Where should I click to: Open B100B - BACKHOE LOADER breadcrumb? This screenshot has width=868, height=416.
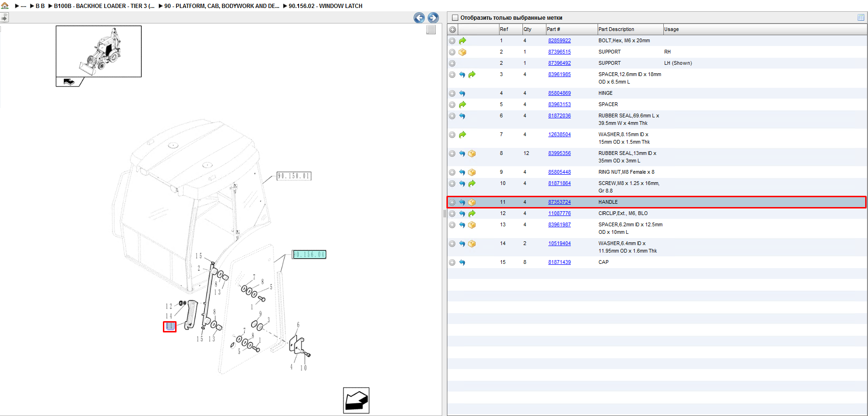point(104,6)
